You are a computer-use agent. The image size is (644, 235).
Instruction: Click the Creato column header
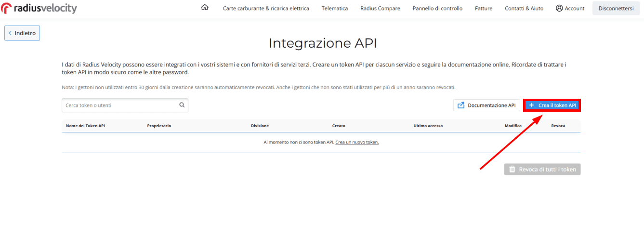point(339,126)
